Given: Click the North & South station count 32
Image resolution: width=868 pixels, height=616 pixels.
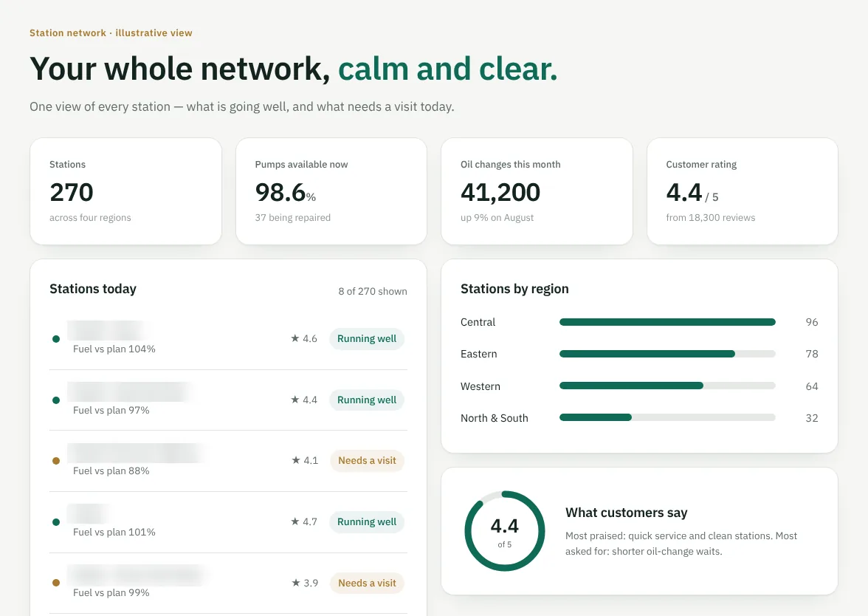Looking at the screenshot, I should point(812,418).
